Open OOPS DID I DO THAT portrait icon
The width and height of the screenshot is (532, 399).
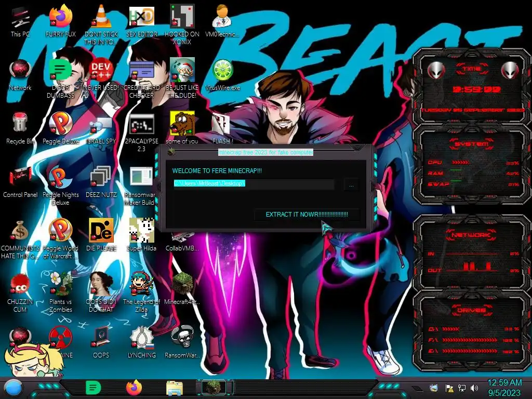(x=101, y=292)
